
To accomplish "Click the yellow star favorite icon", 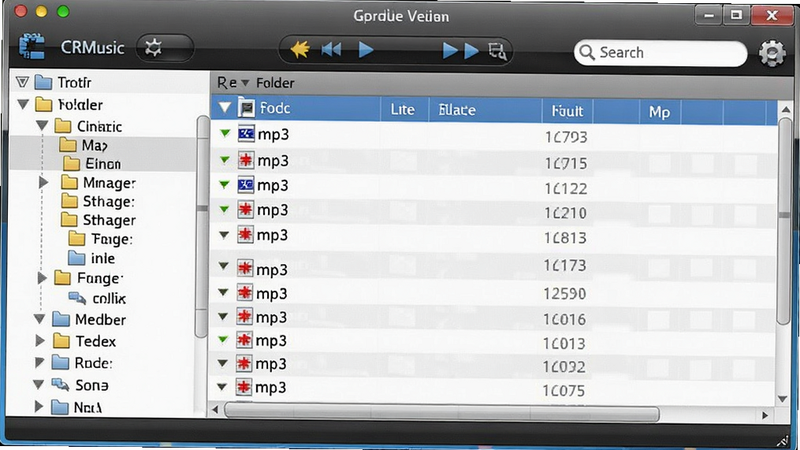I will click(299, 49).
